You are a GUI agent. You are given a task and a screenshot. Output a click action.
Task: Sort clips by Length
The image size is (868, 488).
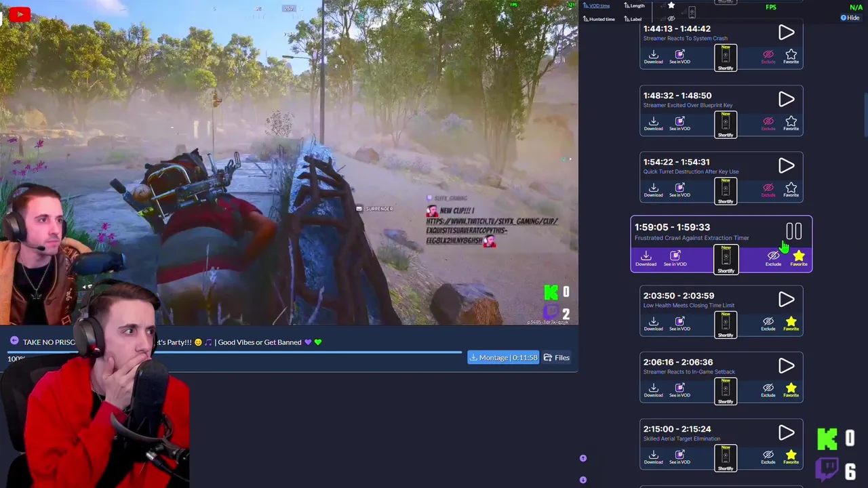(x=634, y=6)
